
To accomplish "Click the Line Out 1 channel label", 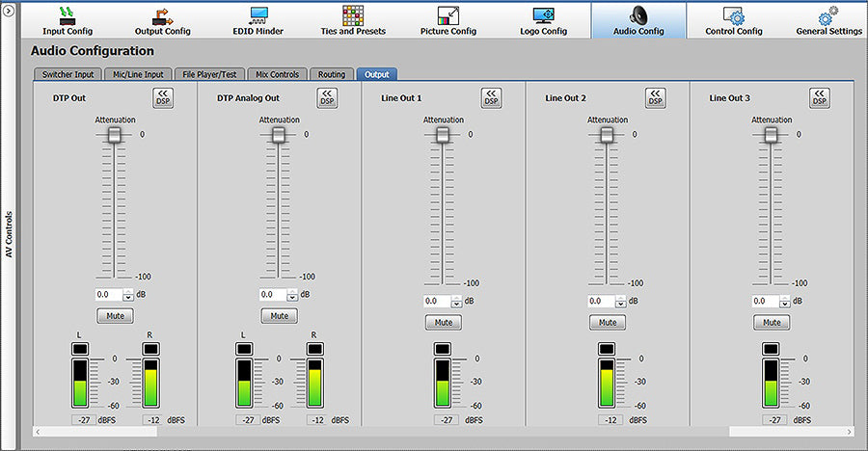I will (x=401, y=98).
